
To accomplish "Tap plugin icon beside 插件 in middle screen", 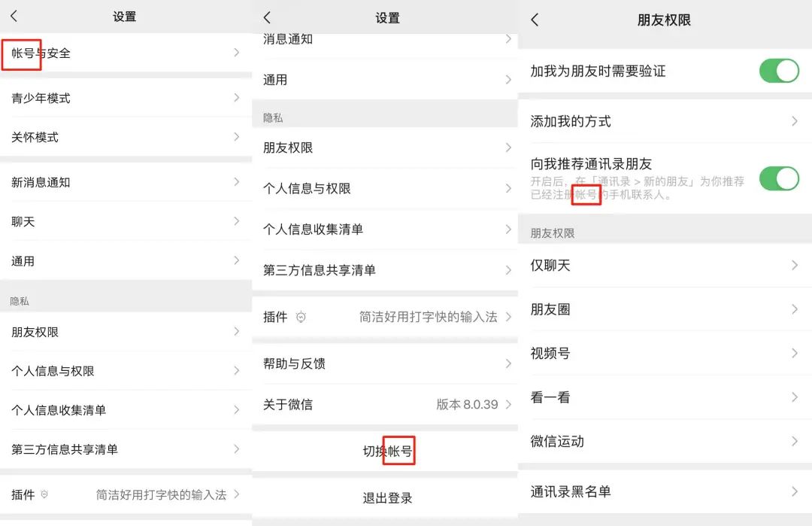I will click(x=301, y=317).
